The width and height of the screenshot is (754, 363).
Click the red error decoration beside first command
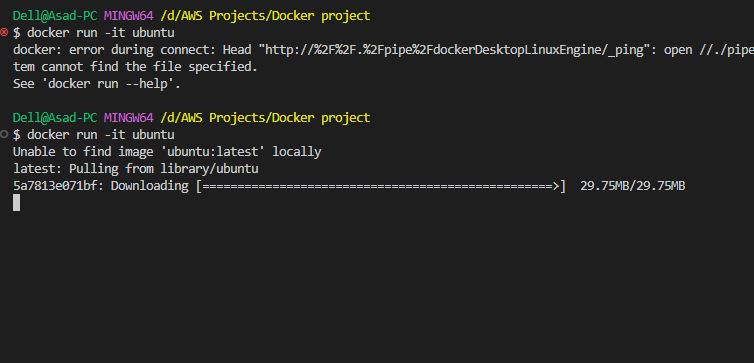(x=4, y=32)
